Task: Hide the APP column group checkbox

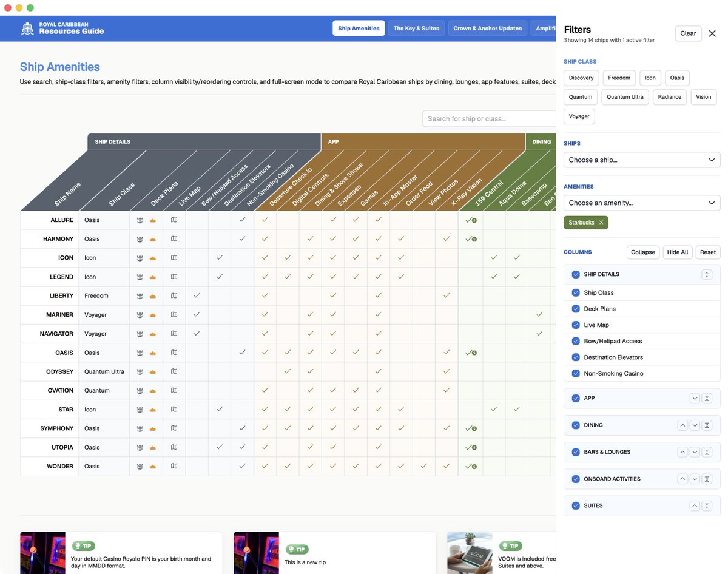Action: point(576,399)
